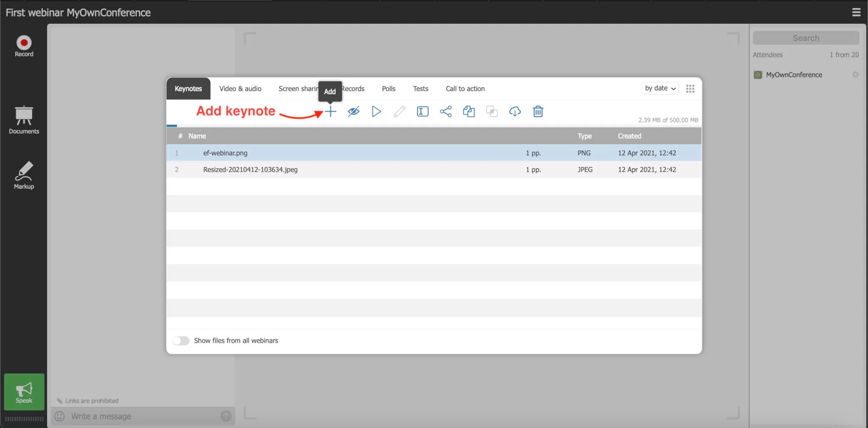Click the share icon in the keynotes toolbar
The height and width of the screenshot is (428, 868).
point(445,111)
